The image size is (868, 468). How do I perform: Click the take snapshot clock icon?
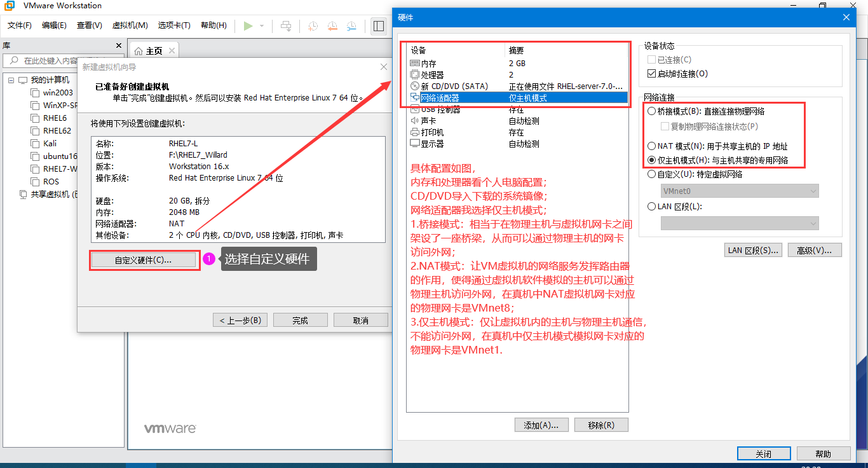(x=313, y=26)
